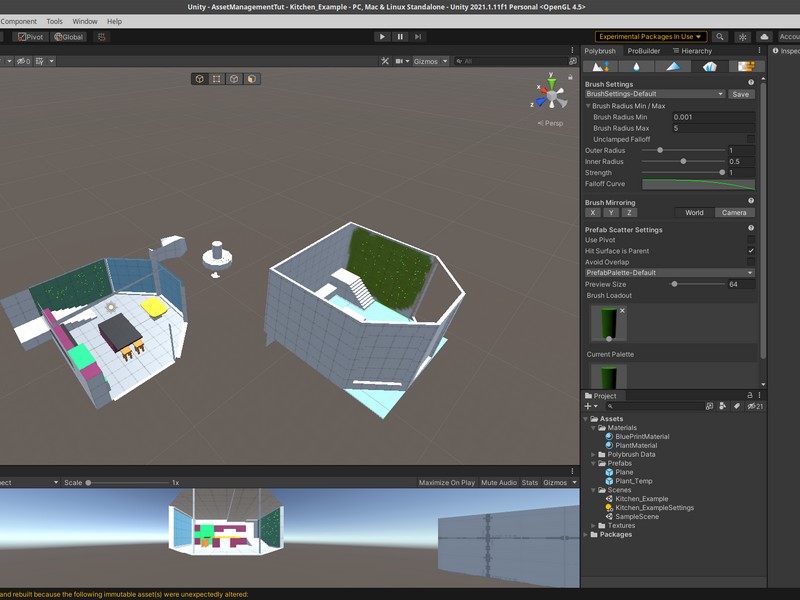Open the BrushSettings-Default dropdown
This screenshot has width=800, height=600.
click(x=655, y=95)
